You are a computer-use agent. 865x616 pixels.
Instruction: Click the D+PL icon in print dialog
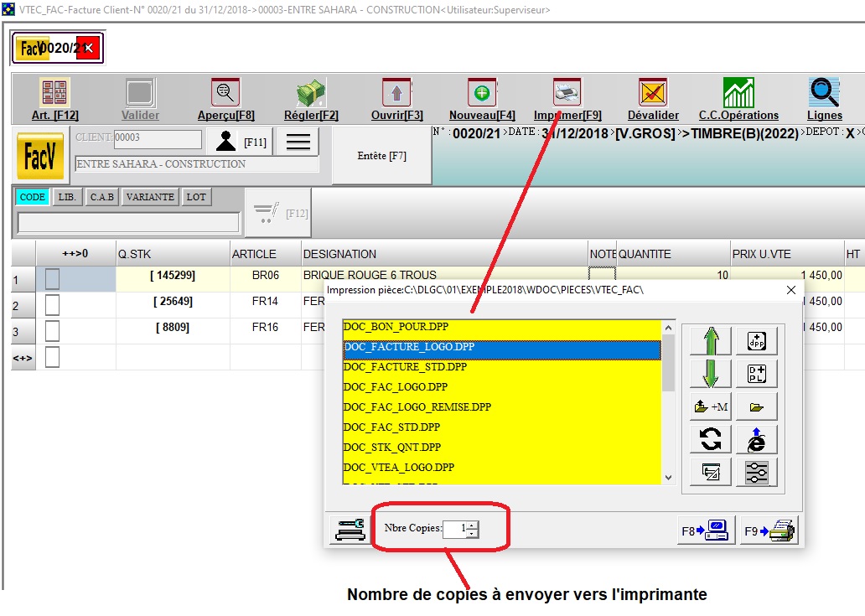756,374
